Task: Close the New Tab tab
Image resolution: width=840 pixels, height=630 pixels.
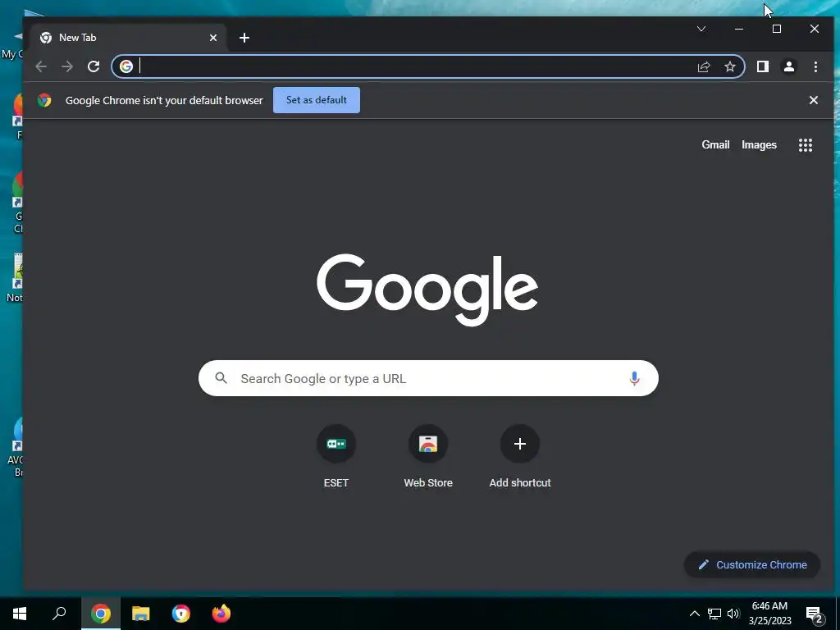Action: click(x=213, y=38)
